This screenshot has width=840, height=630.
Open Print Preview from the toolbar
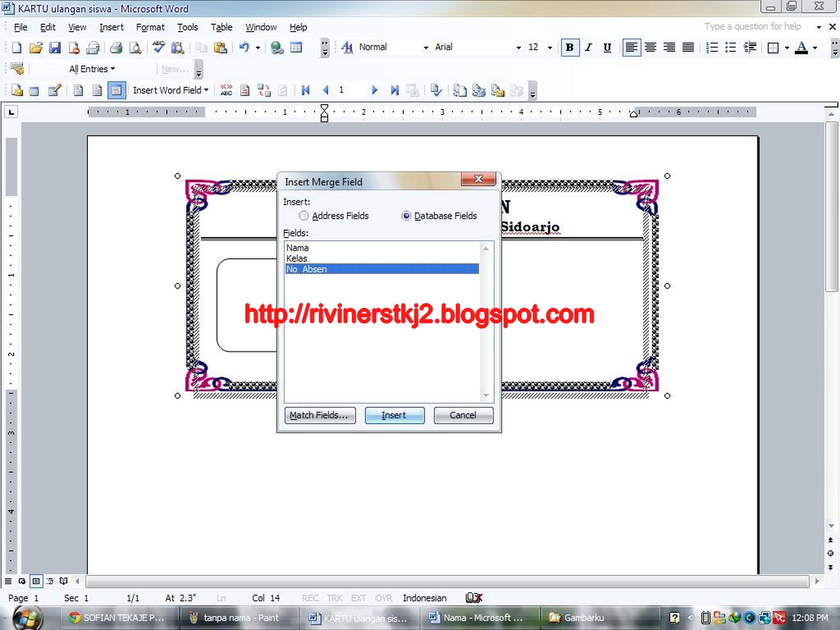point(135,48)
